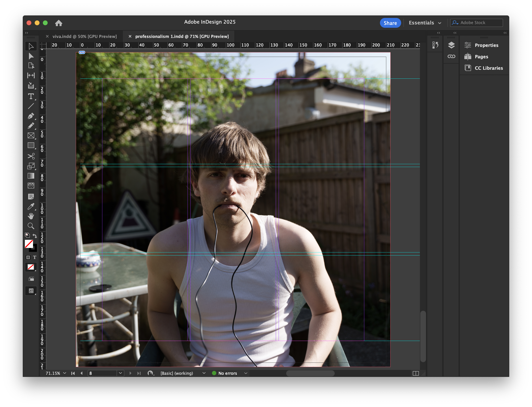Go to next page button
The image size is (532, 407).
[130, 373]
